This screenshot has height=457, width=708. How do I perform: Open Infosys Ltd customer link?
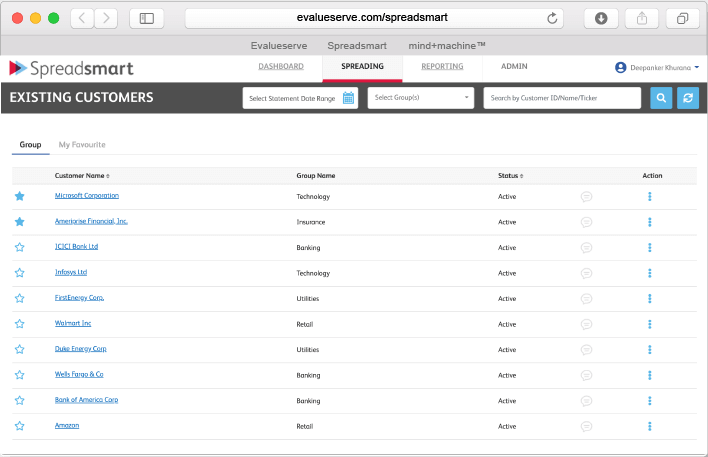coord(71,272)
